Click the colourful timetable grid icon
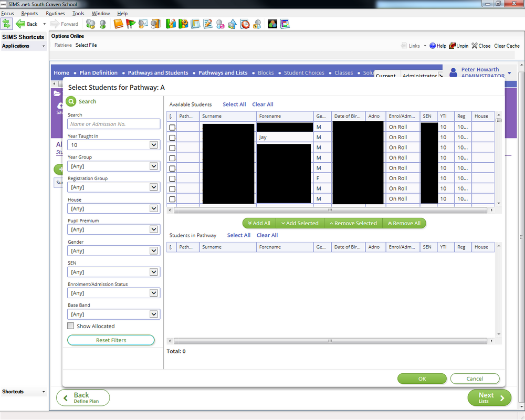 (285, 24)
